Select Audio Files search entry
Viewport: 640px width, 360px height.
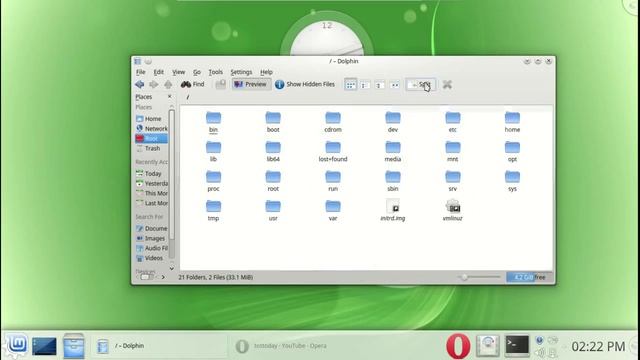click(151, 248)
